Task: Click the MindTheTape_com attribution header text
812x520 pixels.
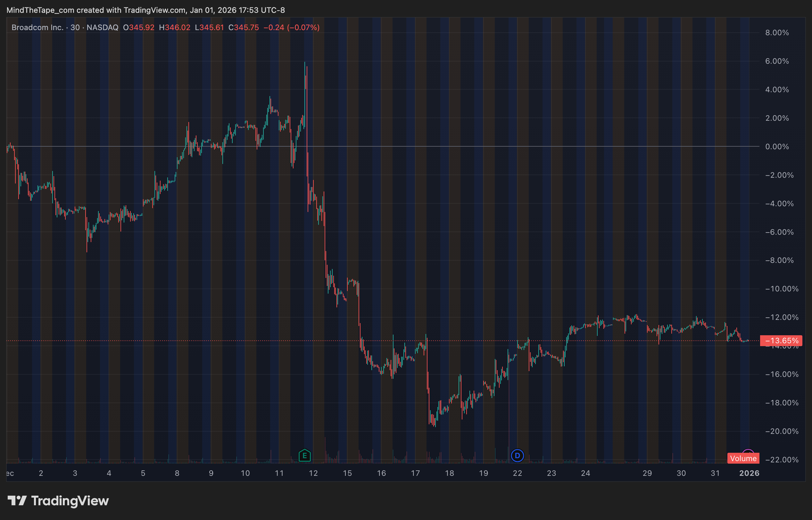Action: [x=145, y=10]
